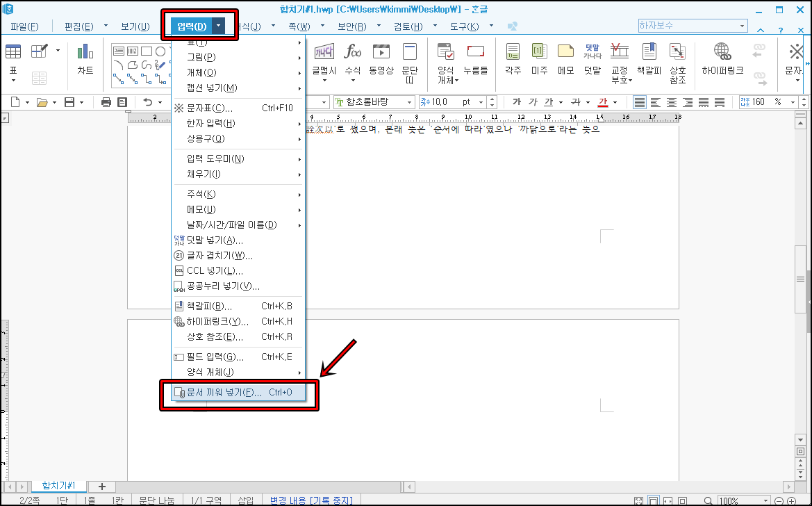The height and width of the screenshot is (506, 812).
Task: Select 문서 끼워 넣기(F)... menu item
Action: point(239,393)
